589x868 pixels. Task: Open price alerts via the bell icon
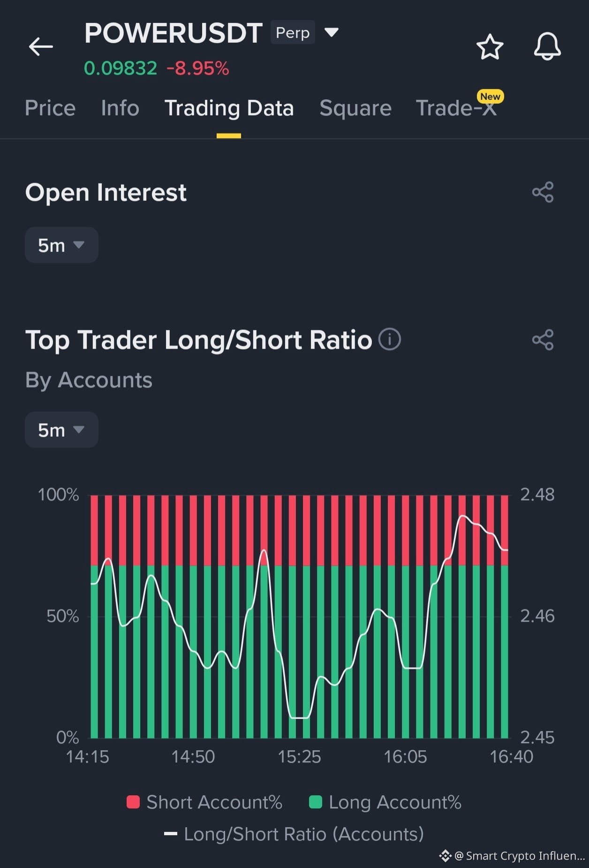547,46
